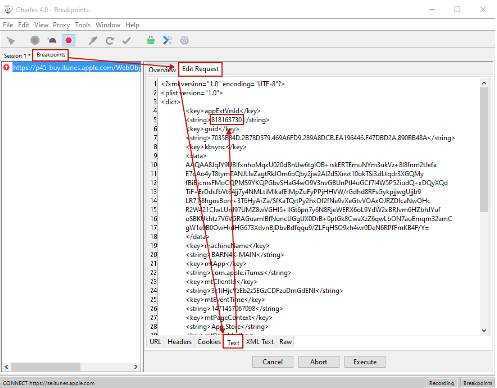Switch to the Breakpoints tab
The height and width of the screenshot is (388, 497).
(50, 55)
